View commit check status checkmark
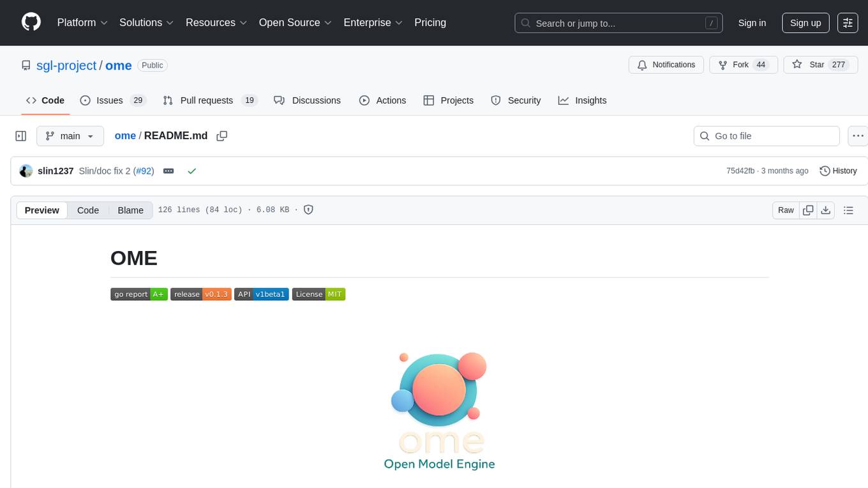This screenshot has height=488, width=868. (x=191, y=171)
